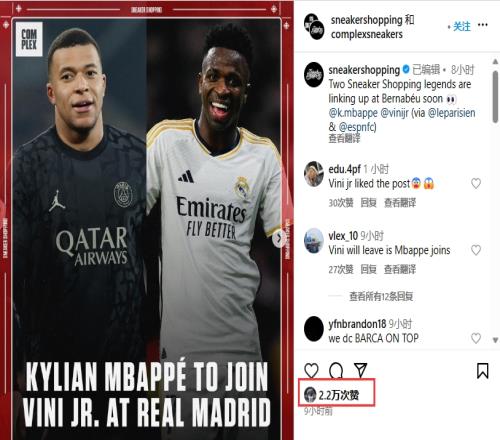Reply to edu.4pf's comment
The height and width of the screenshot is (440, 500).
(x=368, y=203)
